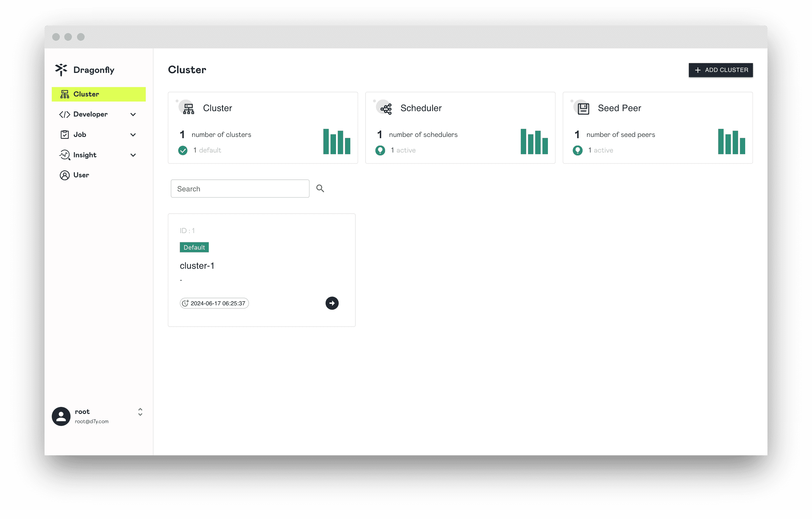Open cluster-1 by its name
Image resolution: width=812 pixels, height=519 pixels.
[197, 266]
